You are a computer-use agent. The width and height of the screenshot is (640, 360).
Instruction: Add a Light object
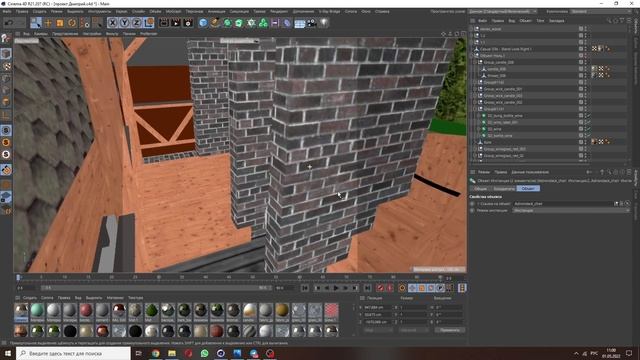pyautogui.click(x=324, y=22)
